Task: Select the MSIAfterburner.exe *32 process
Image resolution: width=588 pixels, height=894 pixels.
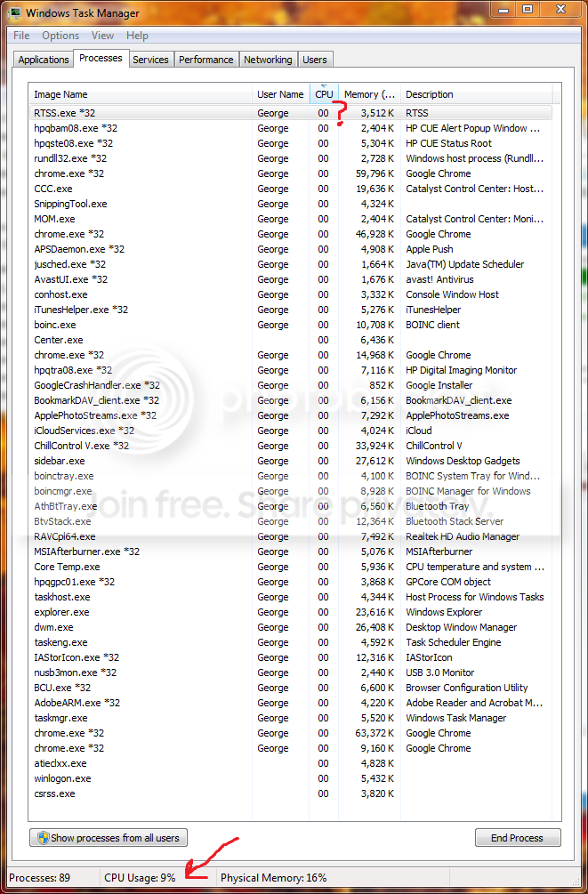Action: point(290,552)
